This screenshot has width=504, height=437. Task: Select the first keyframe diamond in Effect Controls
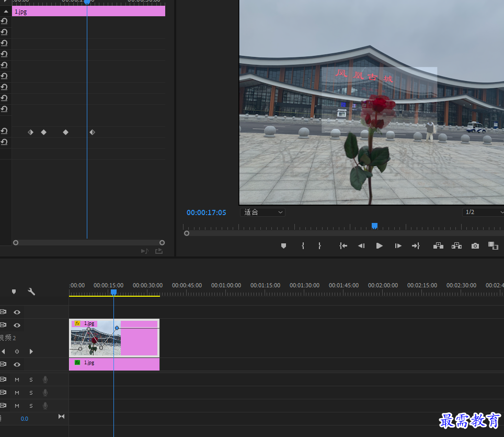(x=30, y=132)
